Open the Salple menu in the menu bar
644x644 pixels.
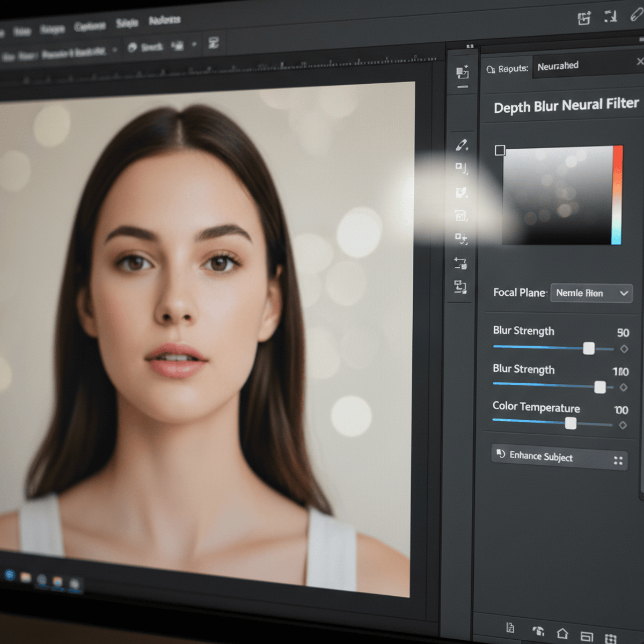pos(127,23)
